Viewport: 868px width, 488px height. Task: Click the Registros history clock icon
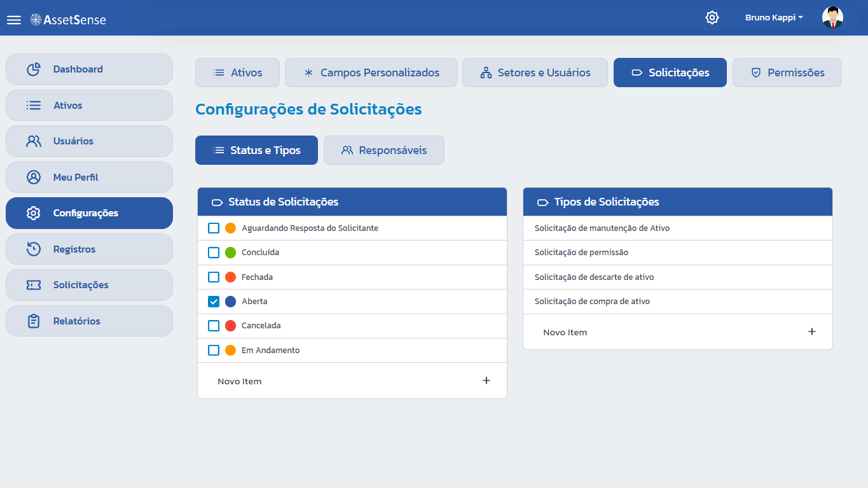click(x=34, y=249)
